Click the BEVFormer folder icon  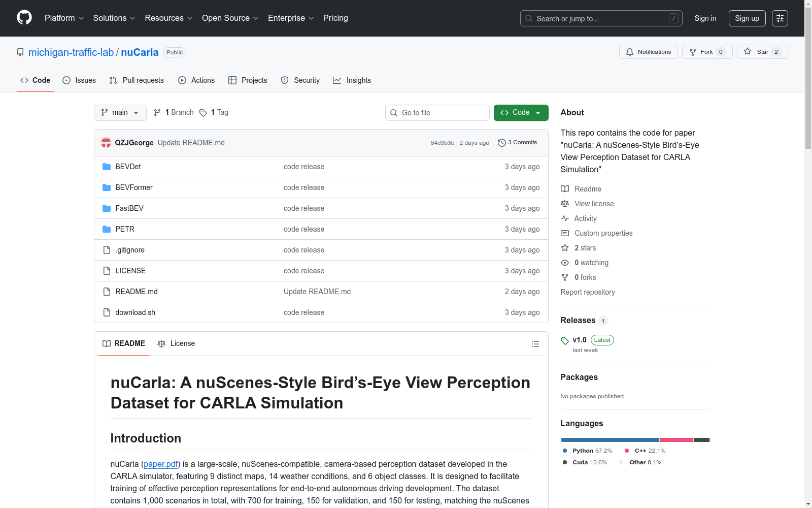point(107,187)
